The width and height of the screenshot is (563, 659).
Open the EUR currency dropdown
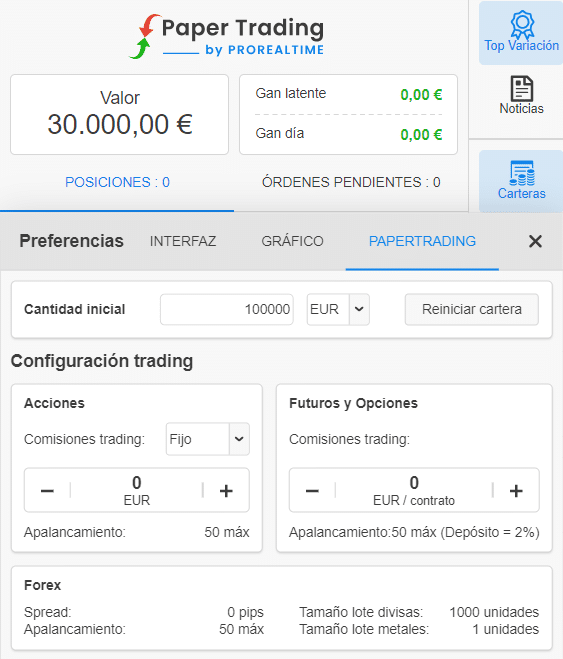click(x=338, y=309)
